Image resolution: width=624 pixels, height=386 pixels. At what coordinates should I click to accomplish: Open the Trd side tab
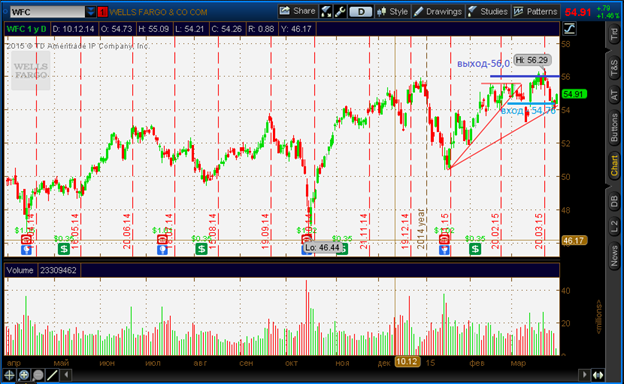(614, 34)
